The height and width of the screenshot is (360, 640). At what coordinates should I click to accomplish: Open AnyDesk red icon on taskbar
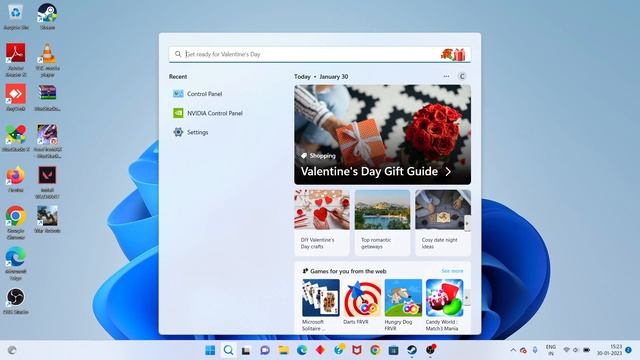click(320, 350)
